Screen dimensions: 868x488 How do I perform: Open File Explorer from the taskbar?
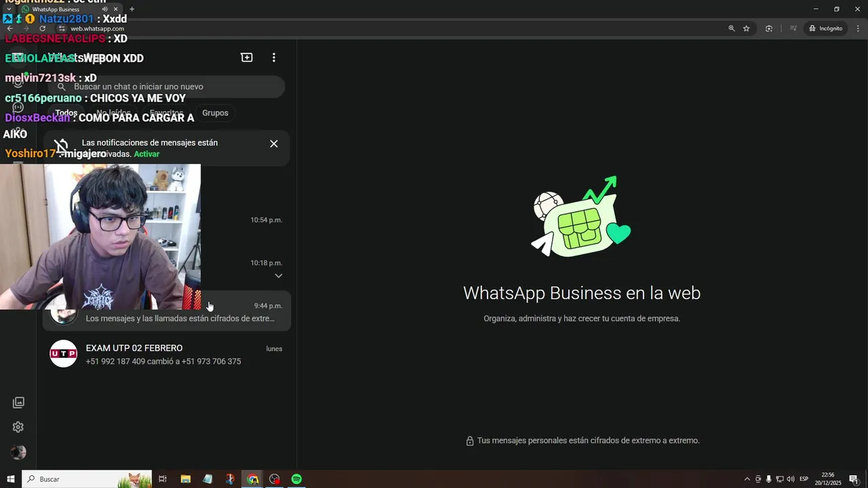point(185,479)
